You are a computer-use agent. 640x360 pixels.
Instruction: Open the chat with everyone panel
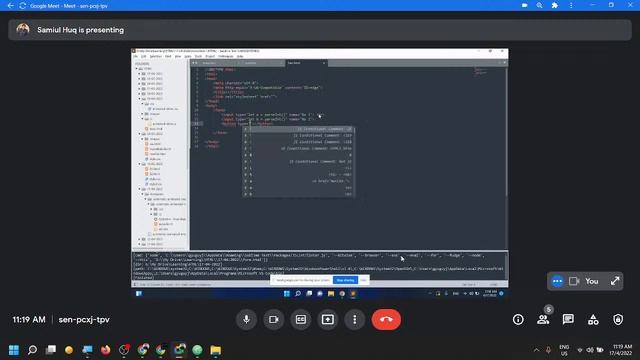(568, 320)
